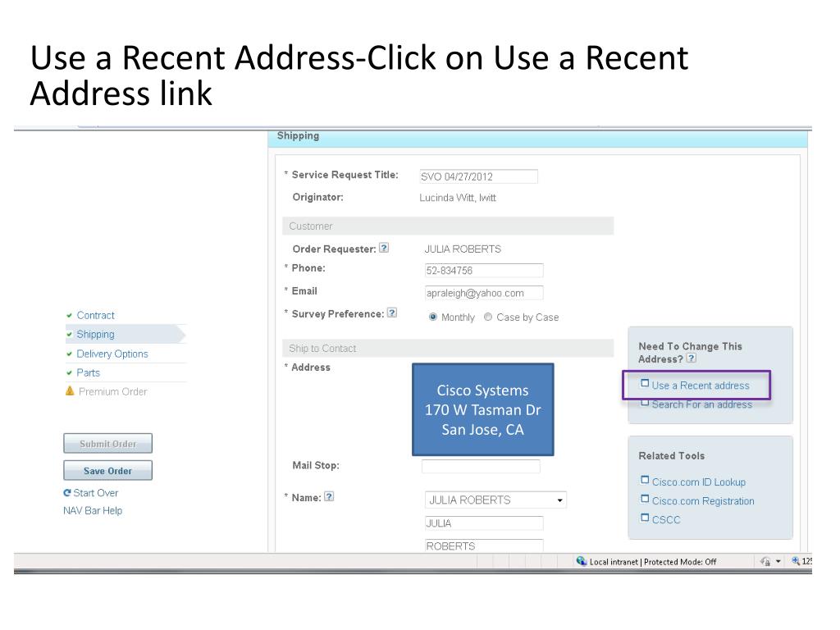The height and width of the screenshot is (630, 840).
Task: Click popup icon before Use a Recent address
Action: 645,384
